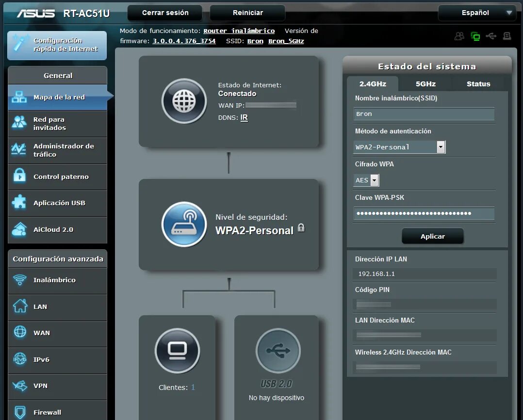Click the USB device status icon

491,35
